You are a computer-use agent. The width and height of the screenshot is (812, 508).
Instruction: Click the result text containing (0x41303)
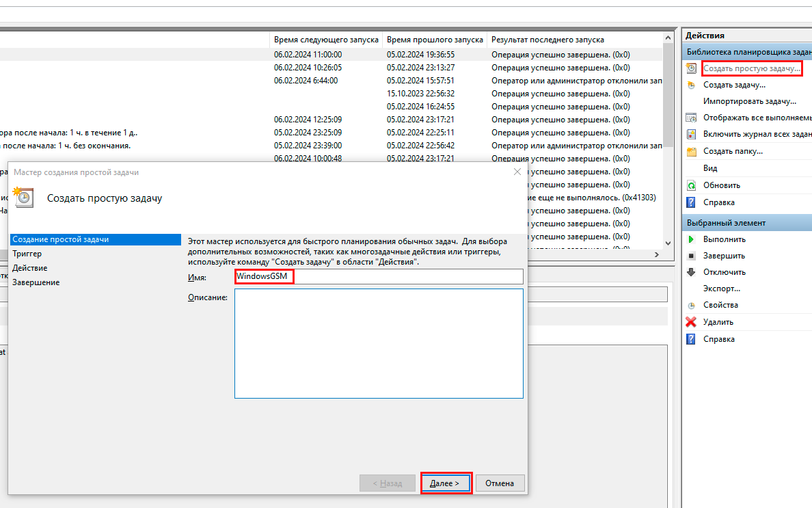[x=592, y=198]
